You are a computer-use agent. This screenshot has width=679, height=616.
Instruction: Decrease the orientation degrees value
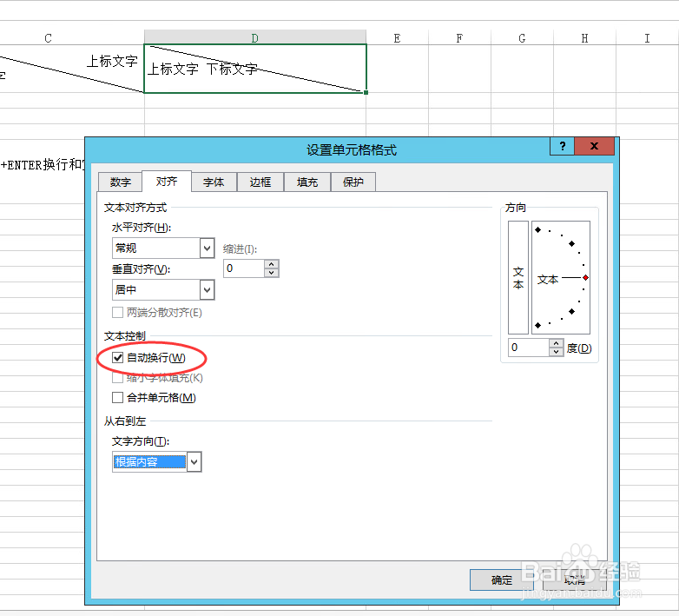point(556,351)
